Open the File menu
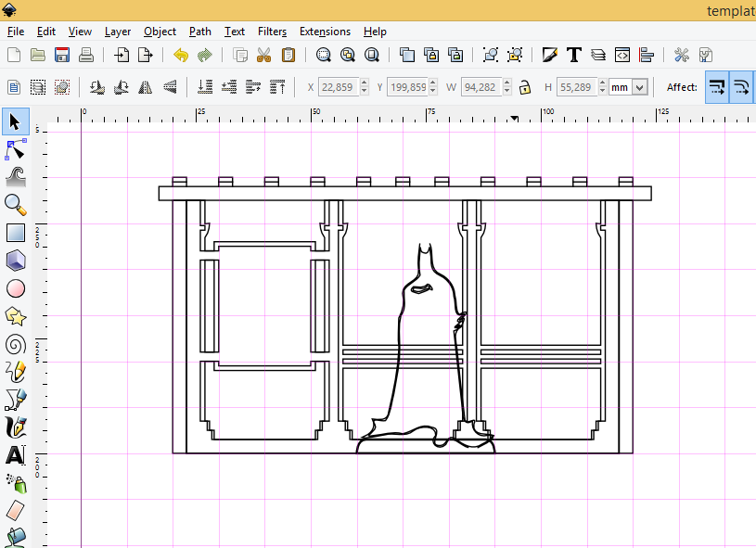 pos(16,32)
